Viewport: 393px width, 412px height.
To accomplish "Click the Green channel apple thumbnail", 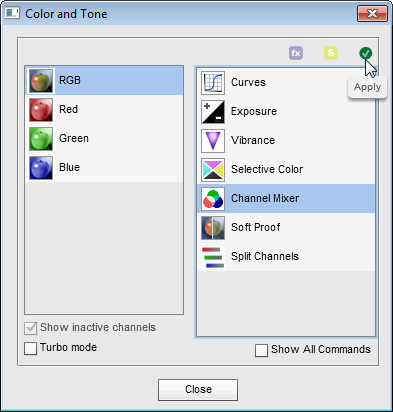I will coord(41,139).
